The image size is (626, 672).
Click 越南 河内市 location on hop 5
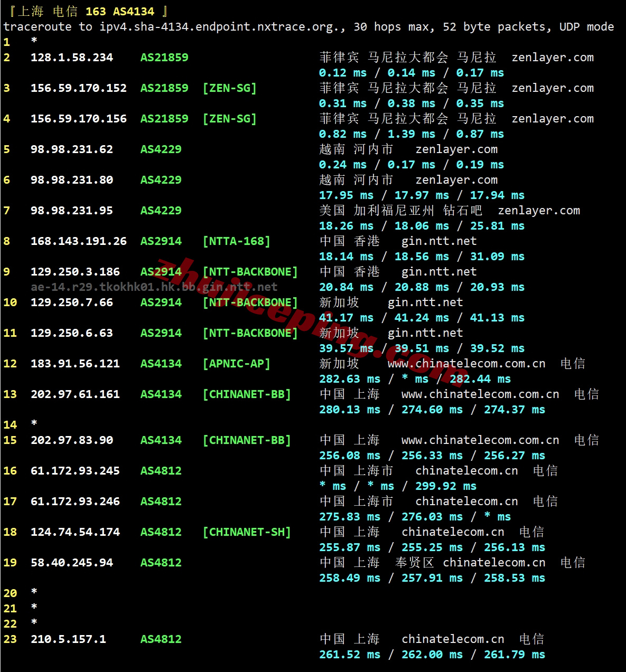356,149
